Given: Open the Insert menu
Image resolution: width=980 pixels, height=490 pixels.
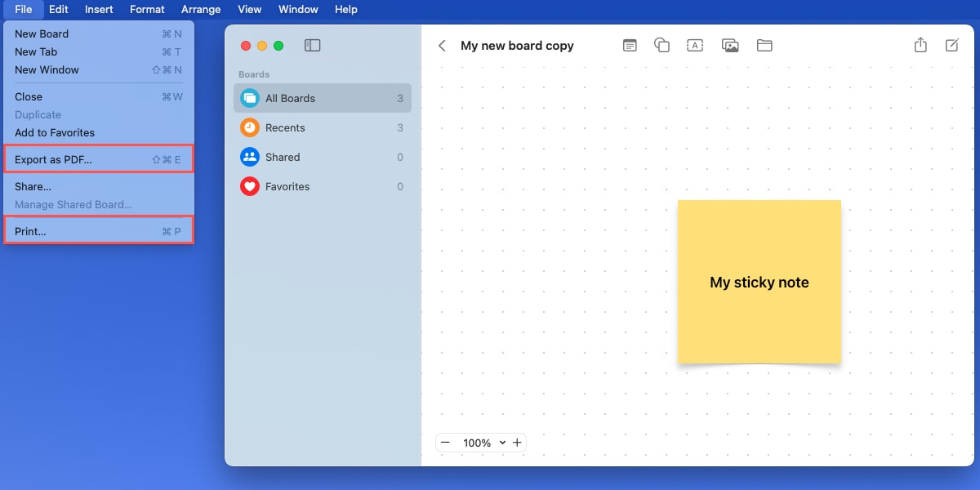Looking at the screenshot, I should 99,9.
